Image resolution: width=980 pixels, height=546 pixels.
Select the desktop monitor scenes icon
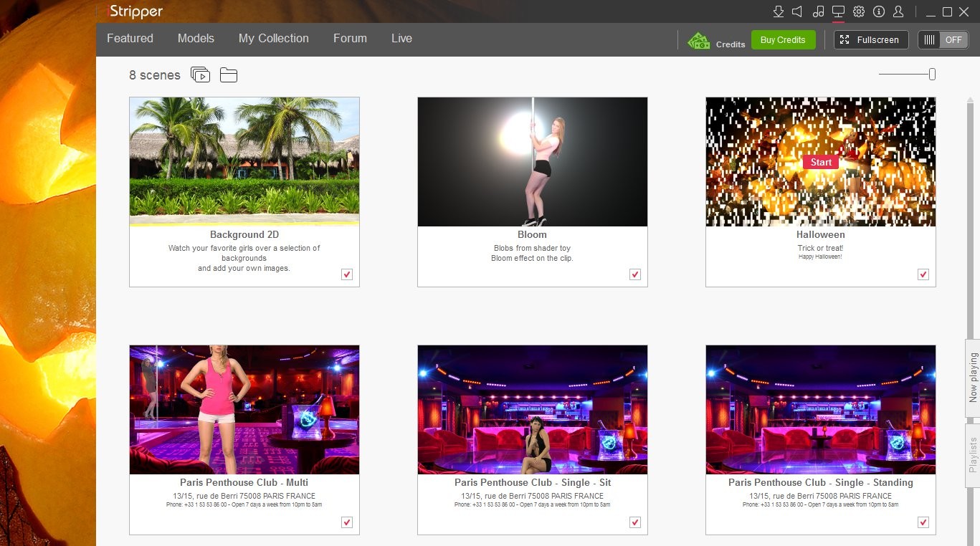coord(837,11)
